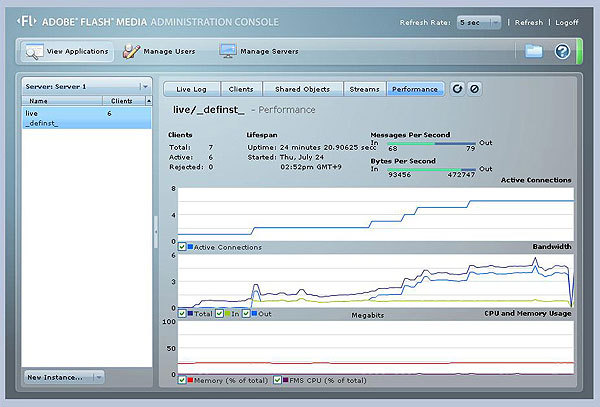Toggle the In bandwidth checkbox

219,314
